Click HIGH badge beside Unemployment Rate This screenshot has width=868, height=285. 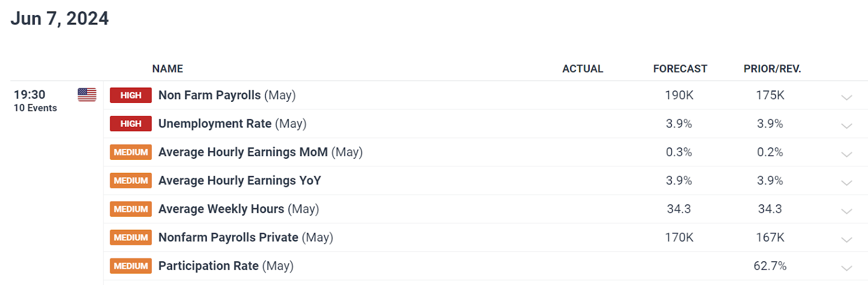pyautogui.click(x=131, y=124)
